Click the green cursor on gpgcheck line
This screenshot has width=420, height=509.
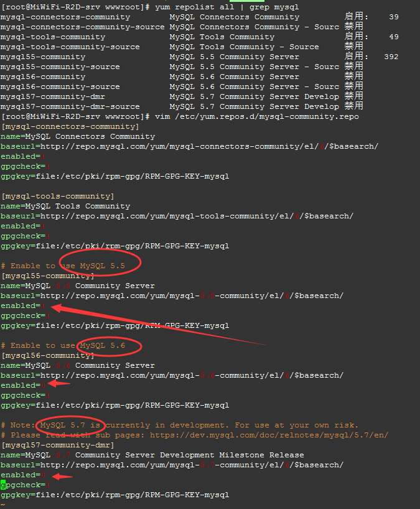click(3, 485)
